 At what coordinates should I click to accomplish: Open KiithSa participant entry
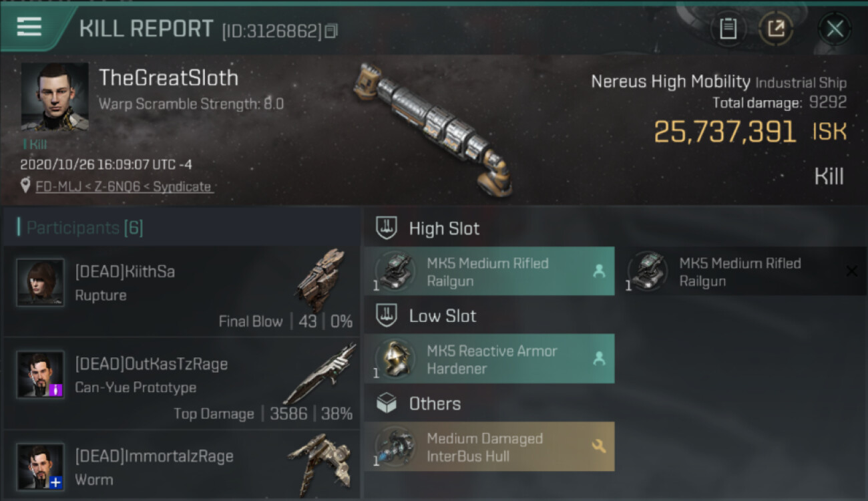tap(182, 291)
